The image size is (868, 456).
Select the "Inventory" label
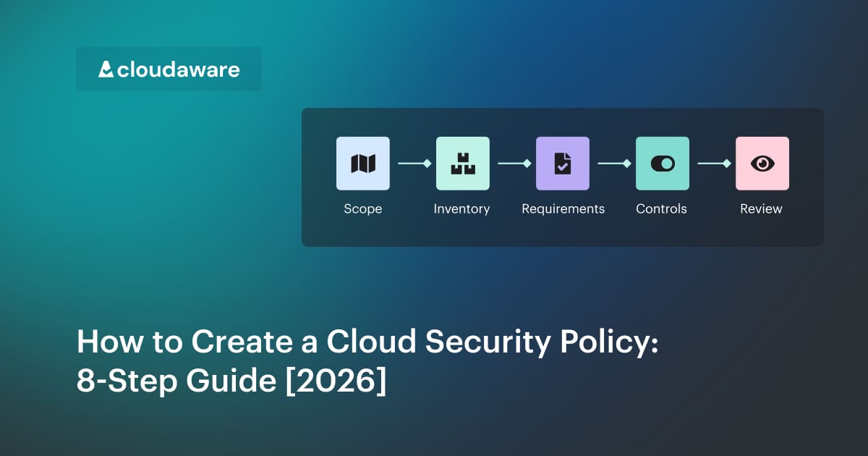click(x=461, y=209)
